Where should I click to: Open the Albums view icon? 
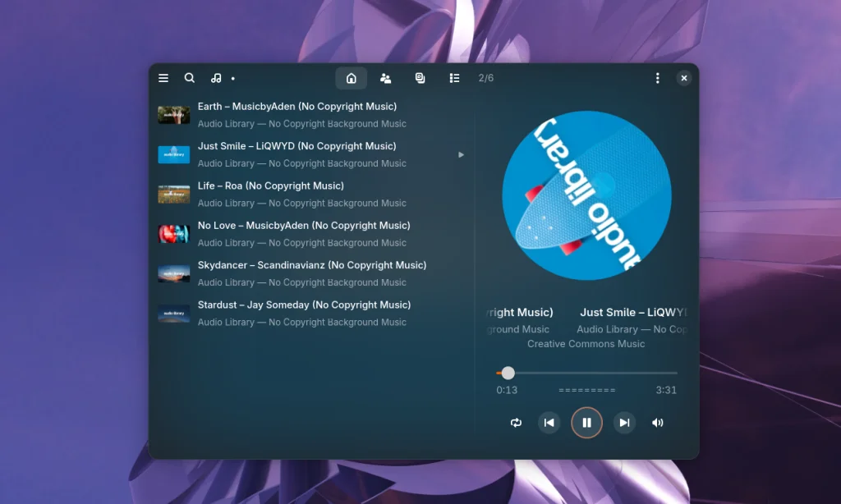420,78
